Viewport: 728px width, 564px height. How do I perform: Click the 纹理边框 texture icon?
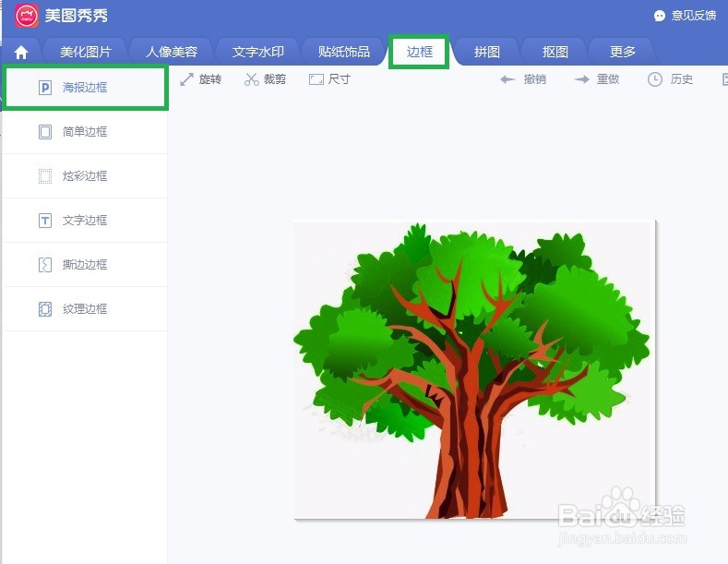point(45,309)
